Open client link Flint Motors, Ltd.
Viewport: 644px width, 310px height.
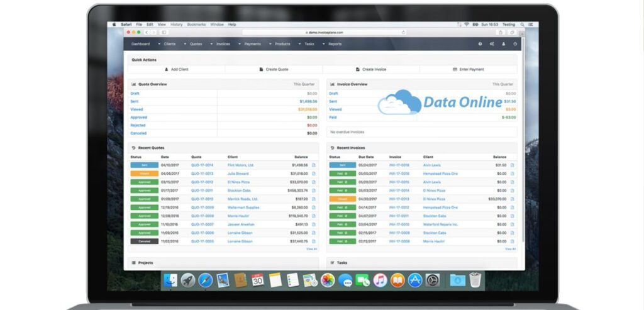241,165
